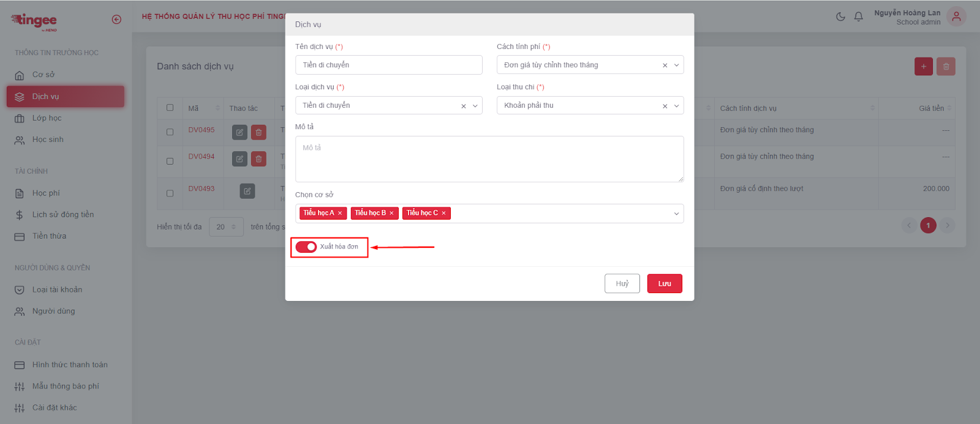Click the user profile avatar icon

[x=956, y=17]
